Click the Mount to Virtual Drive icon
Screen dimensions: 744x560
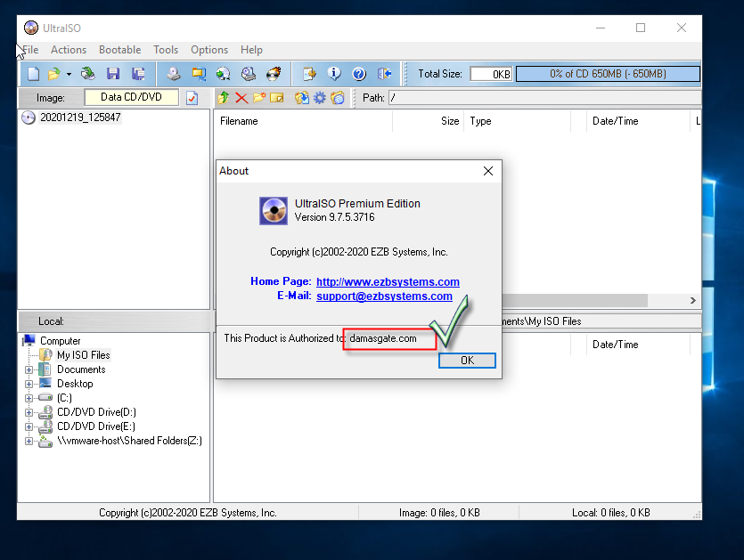point(249,74)
